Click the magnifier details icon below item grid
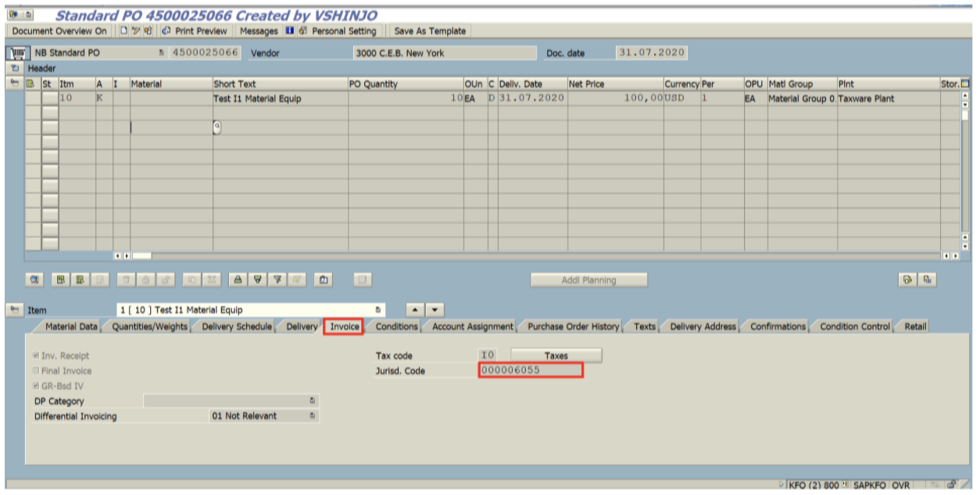Image resolution: width=980 pixels, height=495 pixels. (34, 280)
